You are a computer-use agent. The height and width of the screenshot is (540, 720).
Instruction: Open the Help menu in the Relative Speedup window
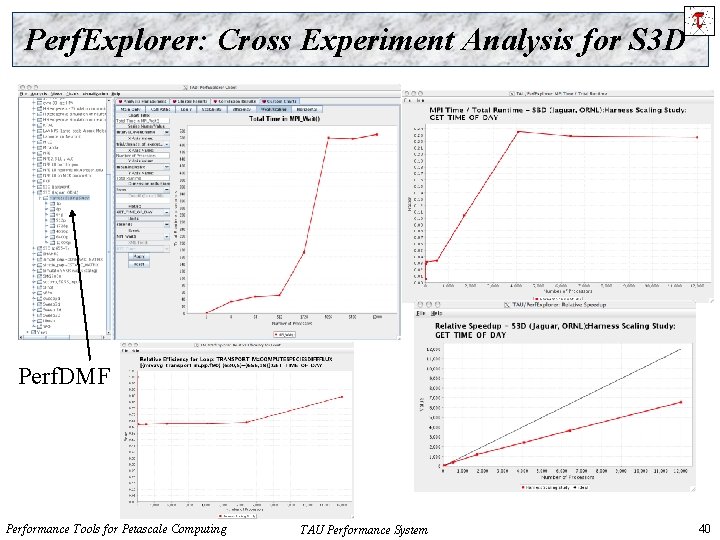[x=436, y=313]
